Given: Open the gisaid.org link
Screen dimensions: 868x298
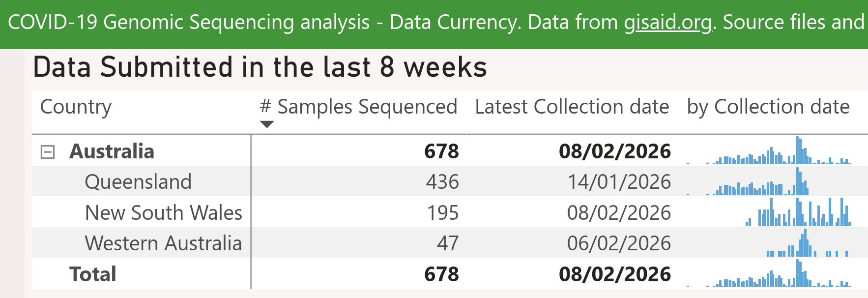Looking at the screenshot, I should pos(668,23).
